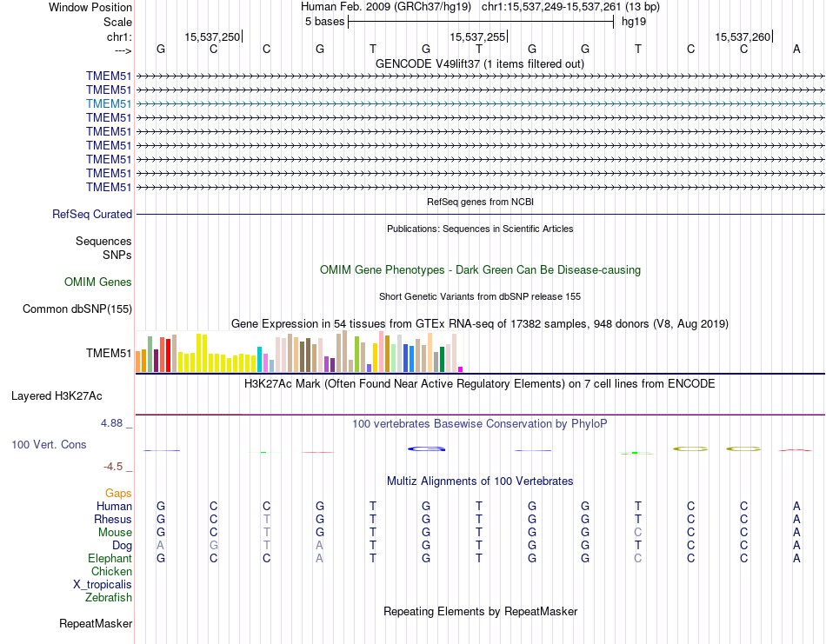Select the X_tropicalis species row label
The image size is (826, 644).
[x=103, y=585]
